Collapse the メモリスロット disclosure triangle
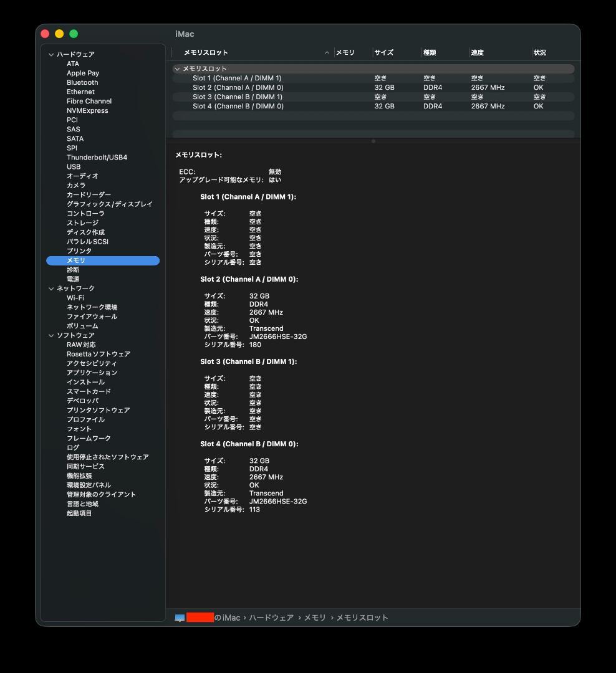The image size is (616, 673). click(178, 69)
